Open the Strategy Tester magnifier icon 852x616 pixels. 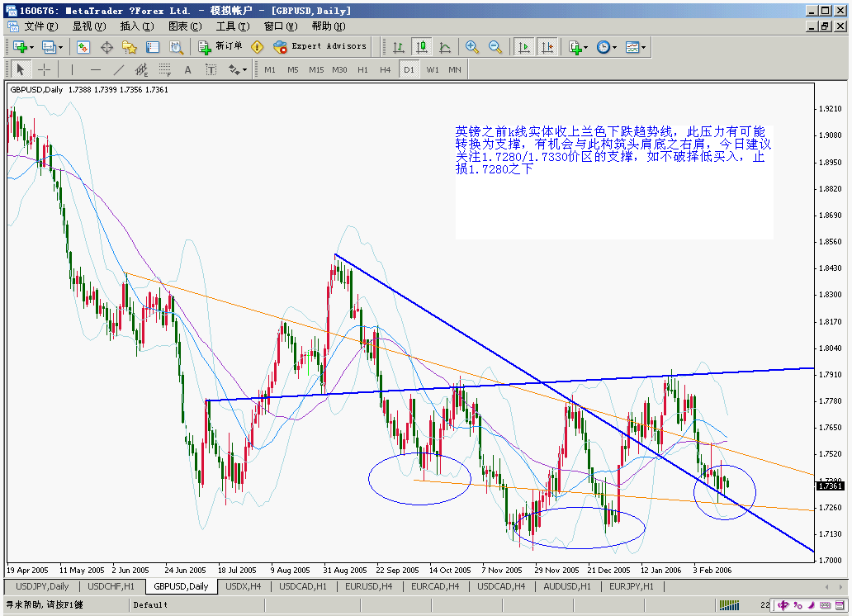(176, 47)
